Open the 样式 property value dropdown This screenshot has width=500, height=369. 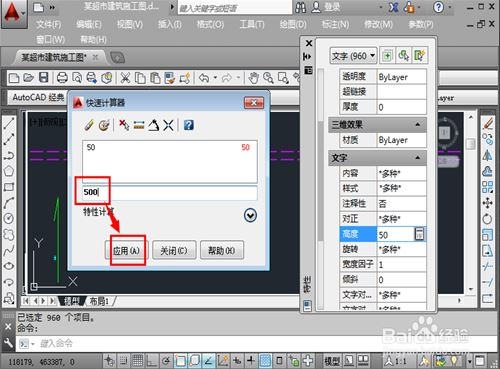point(401,188)
